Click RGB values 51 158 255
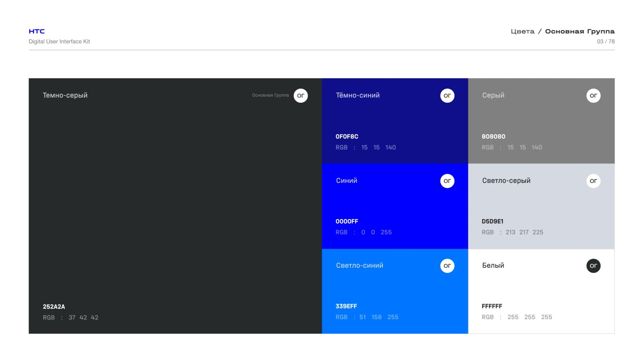Viewport: 644px width, 362px height. (379, 317)
